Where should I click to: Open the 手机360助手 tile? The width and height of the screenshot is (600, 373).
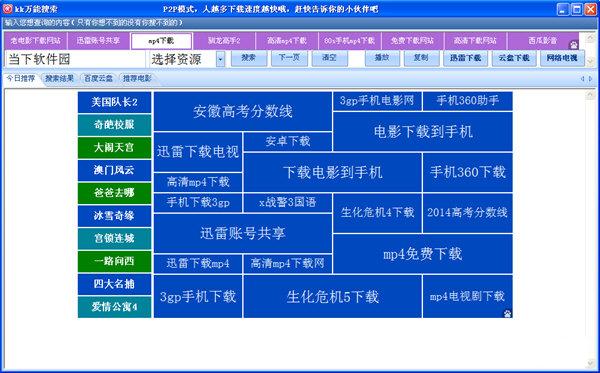click(468, 101)
